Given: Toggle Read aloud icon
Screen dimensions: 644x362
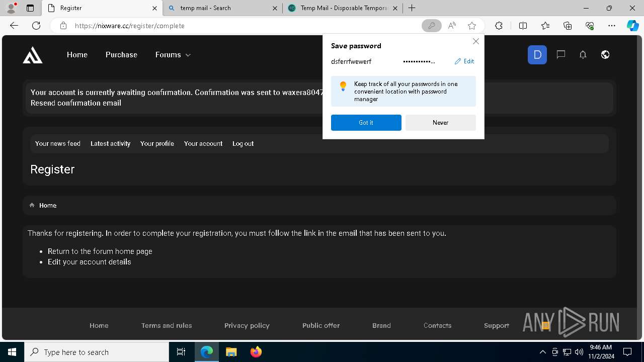Looking at the screenshot, I should [x=452, y=26].
